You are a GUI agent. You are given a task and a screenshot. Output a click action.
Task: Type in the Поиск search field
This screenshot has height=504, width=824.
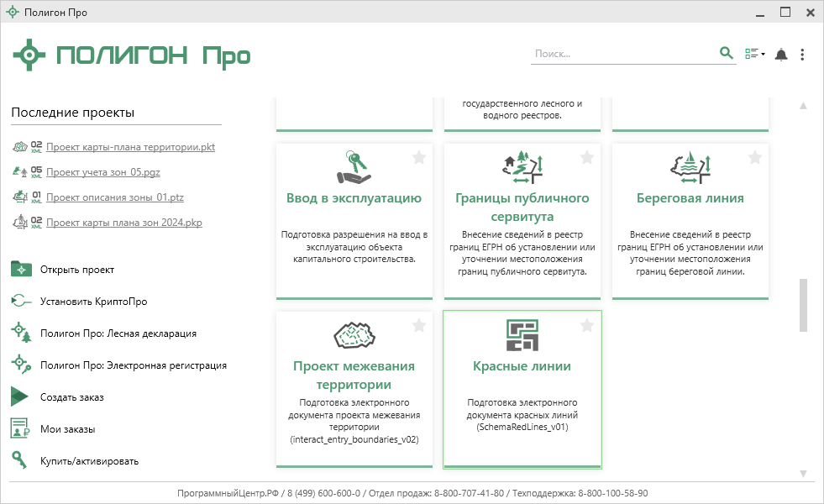[x=622, y=54]
